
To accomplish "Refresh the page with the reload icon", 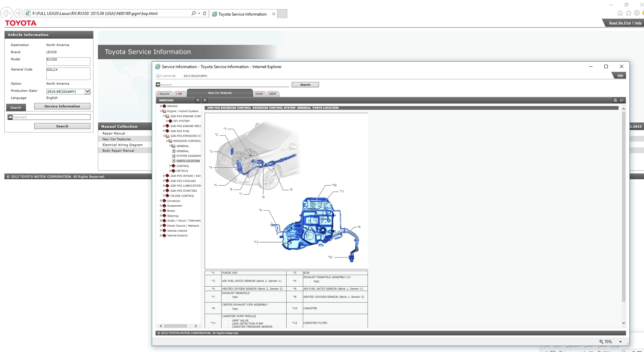I will point(205,14).
